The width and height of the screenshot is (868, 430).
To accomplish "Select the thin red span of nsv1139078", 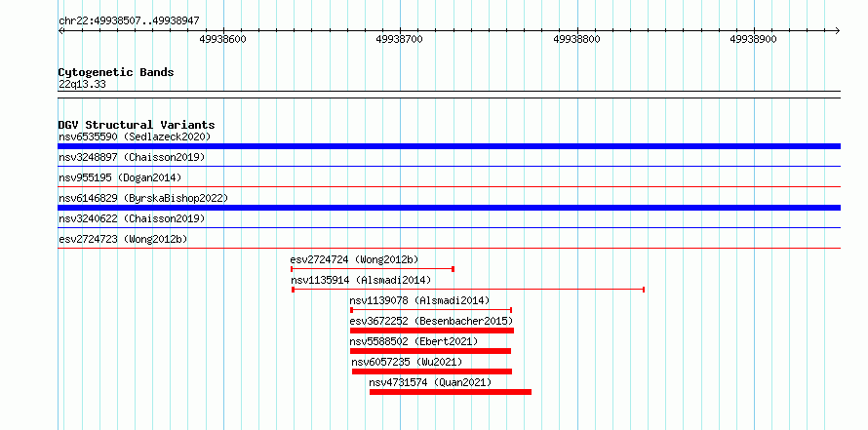I will click(431, 310).
